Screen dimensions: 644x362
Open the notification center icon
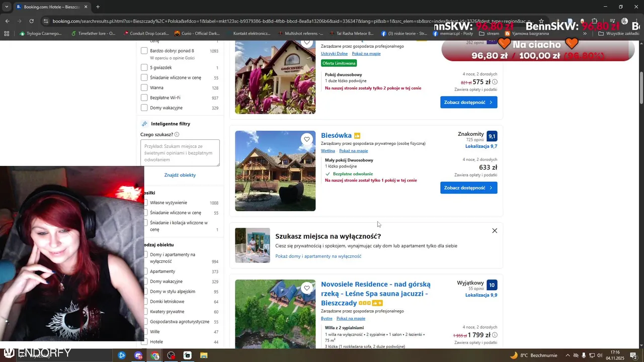(633, 355)
